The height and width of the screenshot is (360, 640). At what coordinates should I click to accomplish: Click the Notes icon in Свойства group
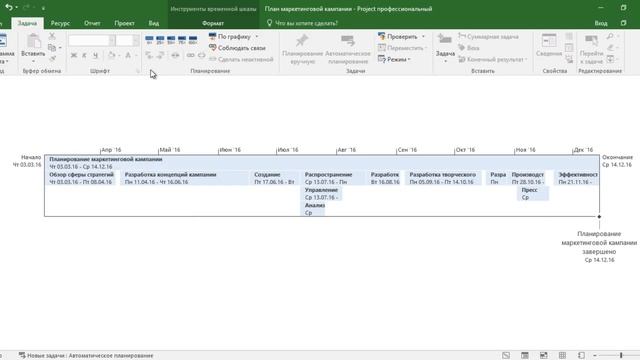(x=569, y=37)
